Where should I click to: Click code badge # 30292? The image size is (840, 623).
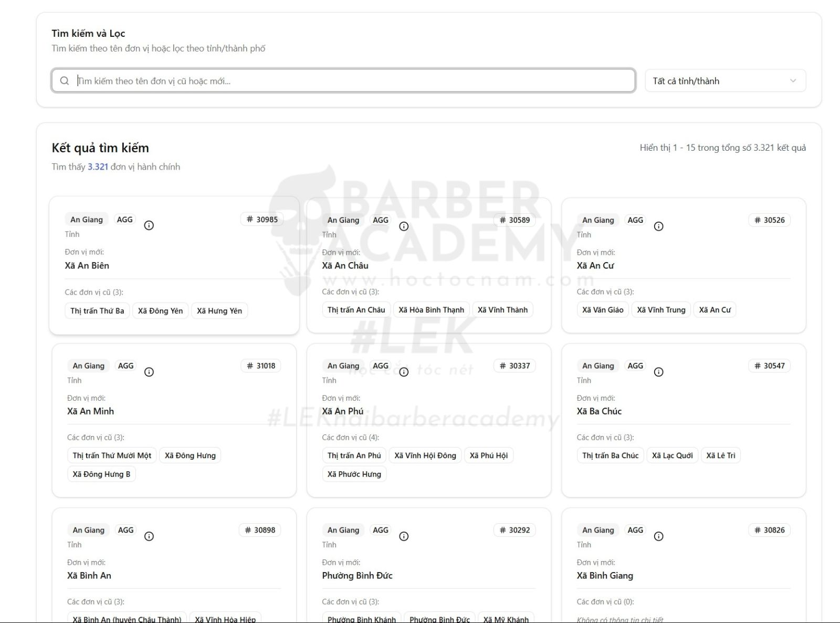[x=514, y=530]
